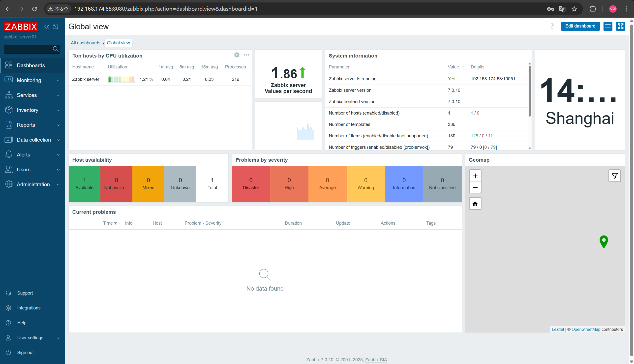The height and width of the screenshot is (364, 634).
Task: Click the Global view breadcrumb
Action: click(x=118, y=43)
